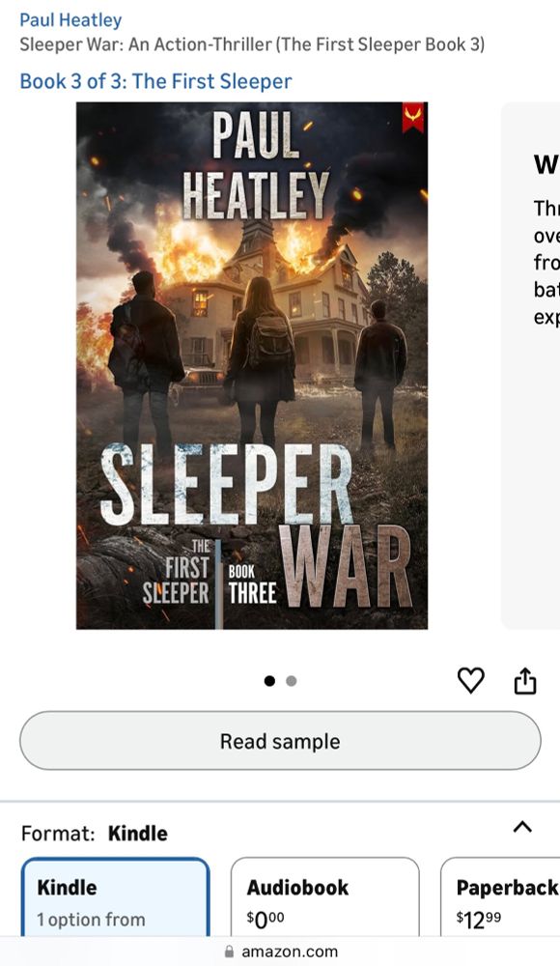Screen dimensions: 560x966
Task: Open Paul Heatley author link
Action: pos(70,19)
